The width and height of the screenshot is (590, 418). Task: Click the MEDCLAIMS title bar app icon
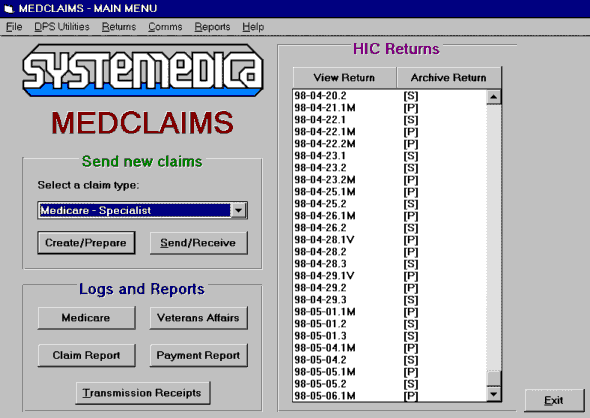[9, 8]
